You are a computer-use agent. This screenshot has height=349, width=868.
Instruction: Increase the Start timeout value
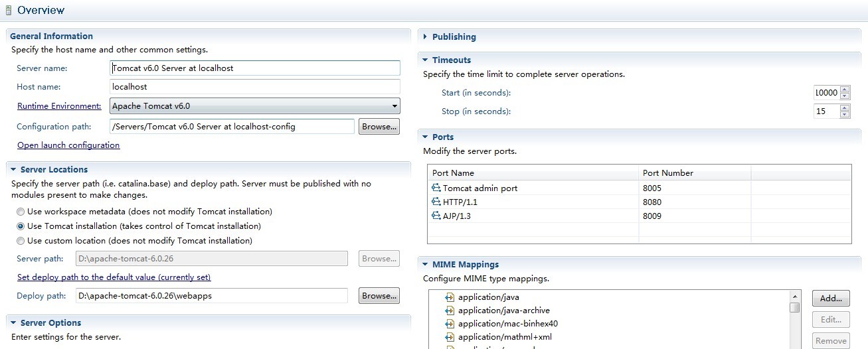point(845,90)
